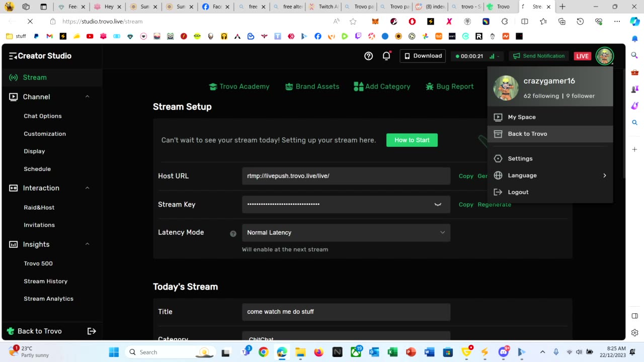Click the Latency Mode help icon

pyautogui.click(x=233, y=233)
